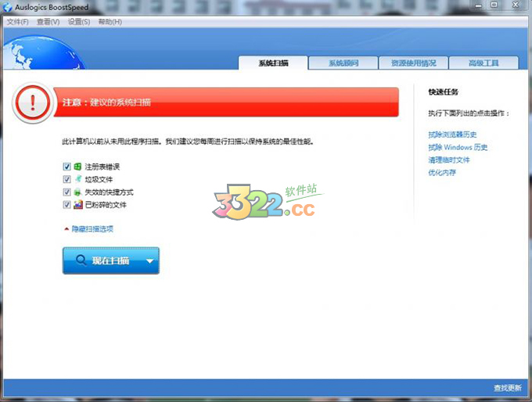Click the 快速任务 heading text
Image resolution: width=532 pixels, height=402 pixels.
(x=443, y=92)
